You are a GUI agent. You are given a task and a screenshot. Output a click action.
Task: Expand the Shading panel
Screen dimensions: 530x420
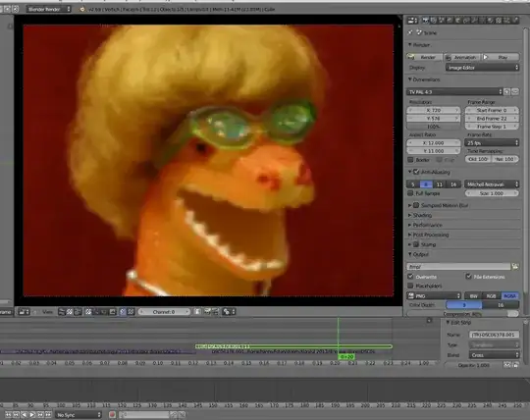[420, 215]
